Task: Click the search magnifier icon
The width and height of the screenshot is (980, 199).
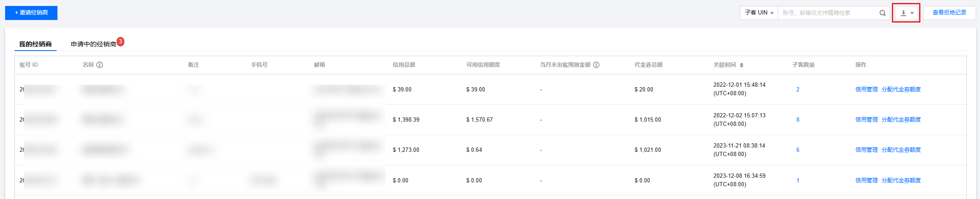Action: [x=883, y=13]
